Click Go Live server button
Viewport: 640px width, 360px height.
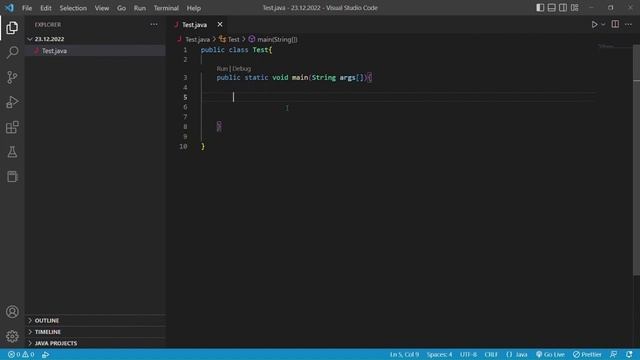coord(550,354)
